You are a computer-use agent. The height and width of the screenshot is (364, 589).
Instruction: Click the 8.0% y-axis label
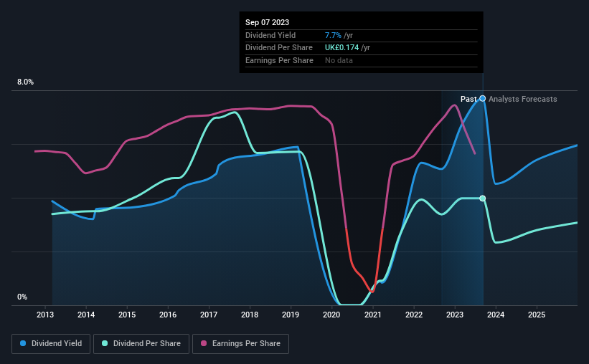coord(26,82)
